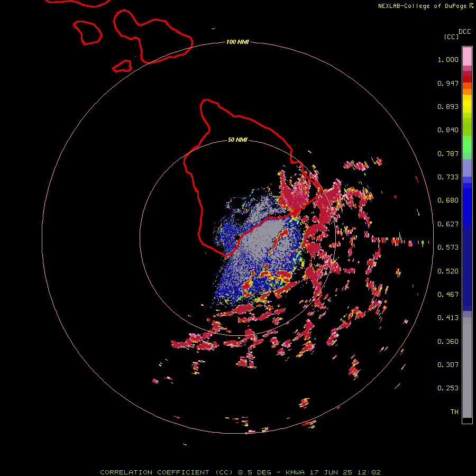The height and width of the screenshot is (476, 476).
Task: Click the Correlation Coefficient KHWA caption
Action: pyautogui.click(x=240, y=472)
